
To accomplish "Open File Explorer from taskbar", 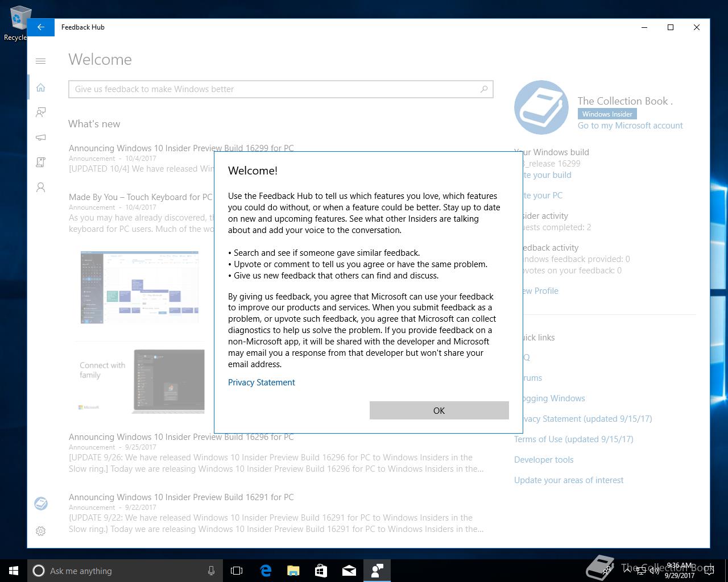I will tap(293, 571).
